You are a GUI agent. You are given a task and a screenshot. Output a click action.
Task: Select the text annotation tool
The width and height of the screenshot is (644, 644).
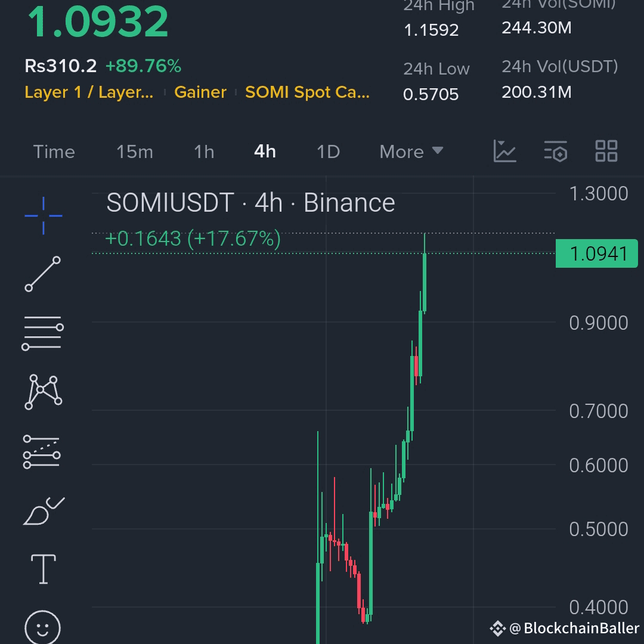point(43,569)
